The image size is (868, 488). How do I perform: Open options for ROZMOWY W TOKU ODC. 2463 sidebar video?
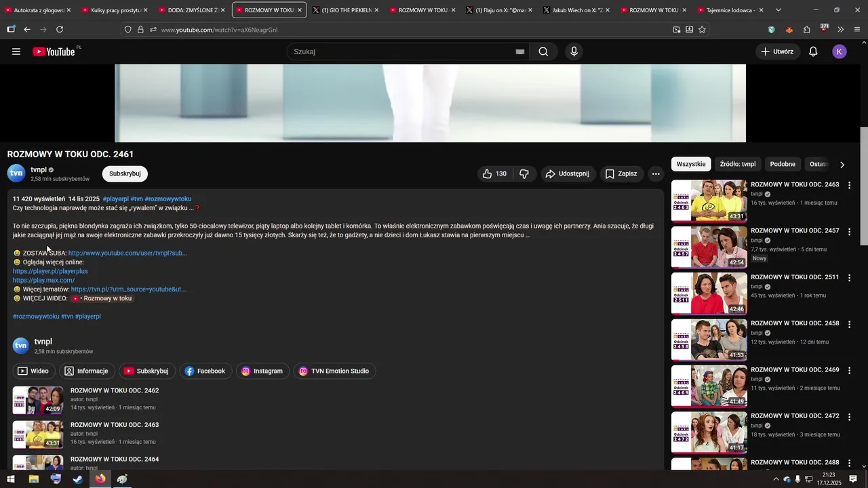click(x=849, y=185)
